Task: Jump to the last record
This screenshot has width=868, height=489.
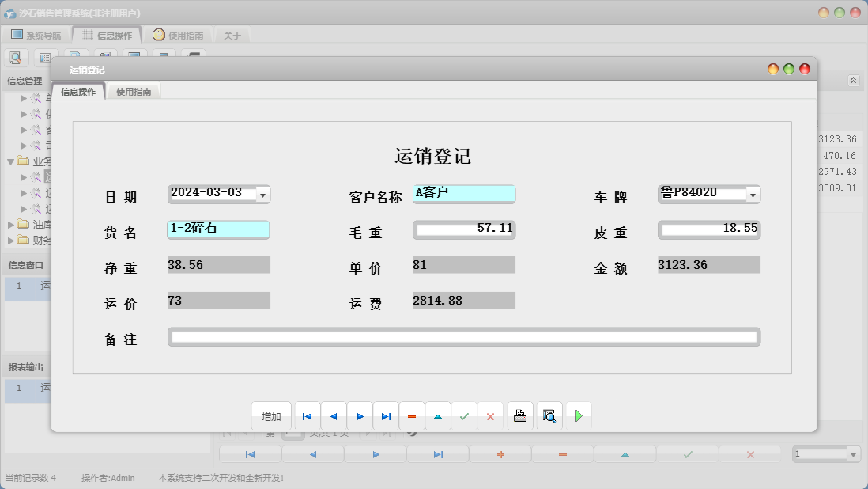Action: pos(386,415)
